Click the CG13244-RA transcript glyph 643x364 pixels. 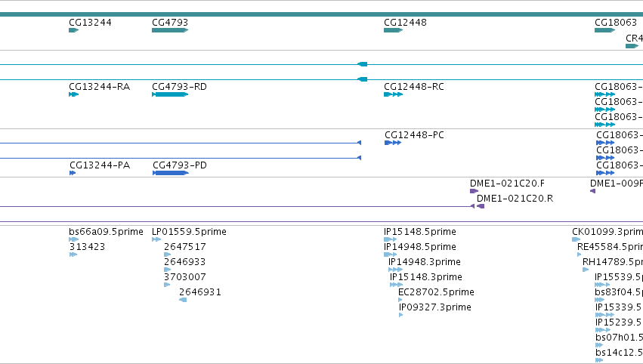coord(73,94)
